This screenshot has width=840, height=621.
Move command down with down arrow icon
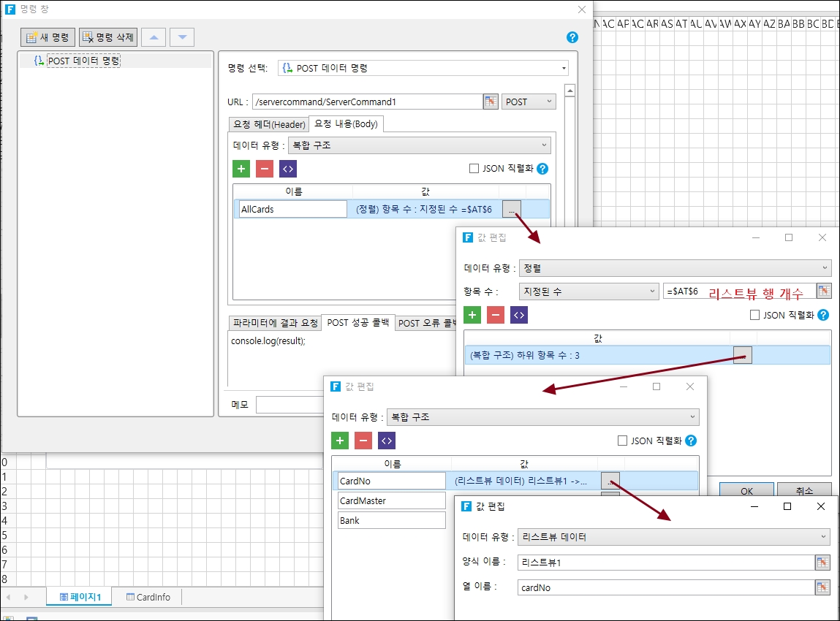point(182,37)
